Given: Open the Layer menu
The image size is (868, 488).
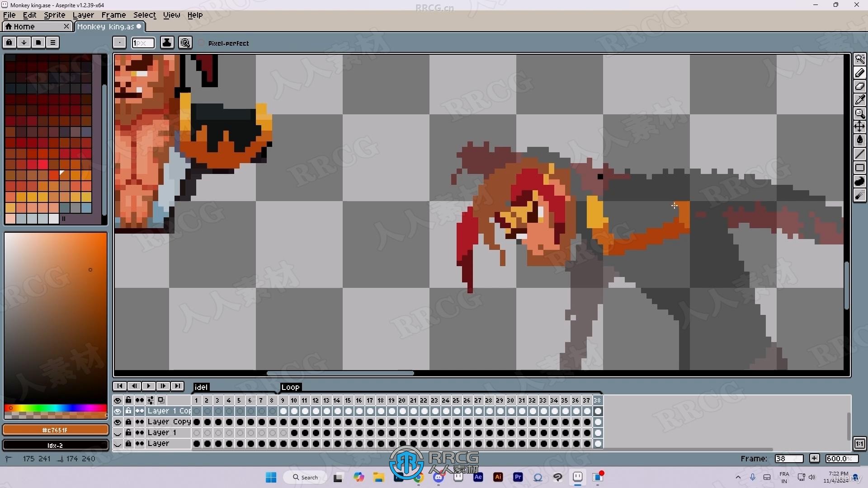Looking at the screenshot, I should coord(83,15).
